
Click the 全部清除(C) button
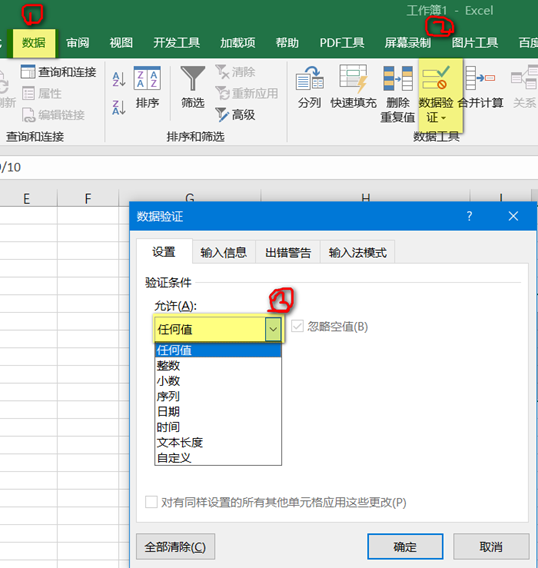click(x=175, y=546)
